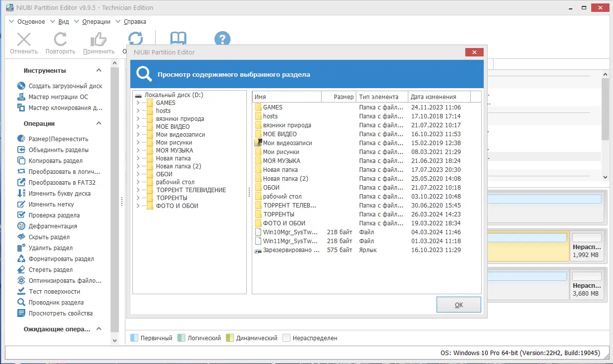Sort by Имя column header
This screenshot has height=364, width=613.
pyautogui.click(x=287, y=97)
